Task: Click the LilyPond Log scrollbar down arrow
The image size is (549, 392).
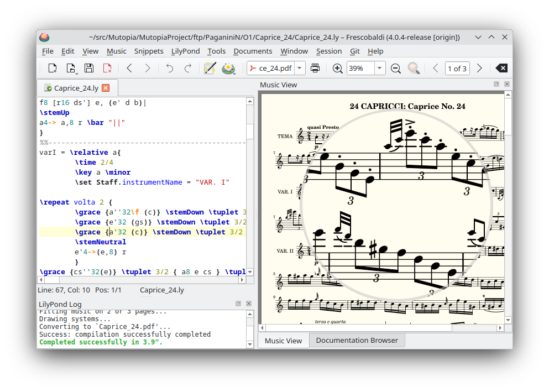Action: (250, 344)
